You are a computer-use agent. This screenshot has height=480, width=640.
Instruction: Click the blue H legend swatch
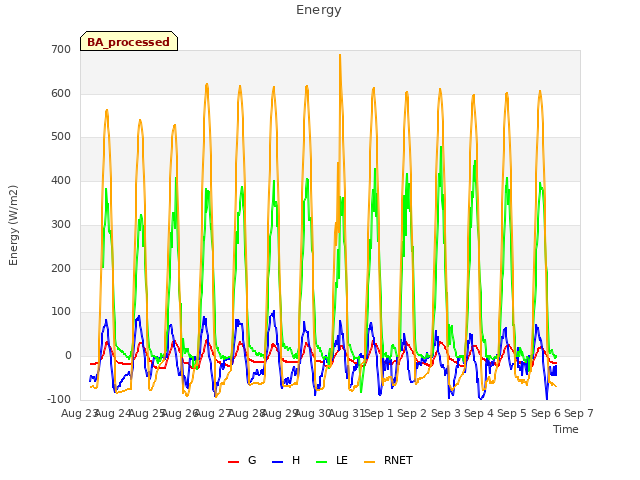click(277, 461)
